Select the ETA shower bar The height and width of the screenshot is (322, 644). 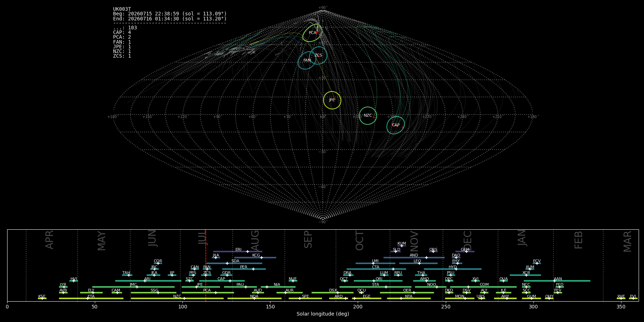coord(91,298)
